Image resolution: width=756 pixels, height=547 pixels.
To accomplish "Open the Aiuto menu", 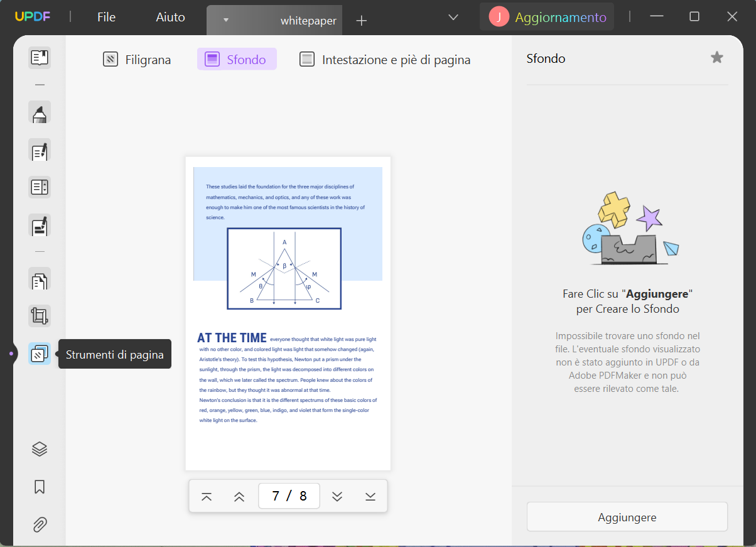I will (x=171, y=17).
